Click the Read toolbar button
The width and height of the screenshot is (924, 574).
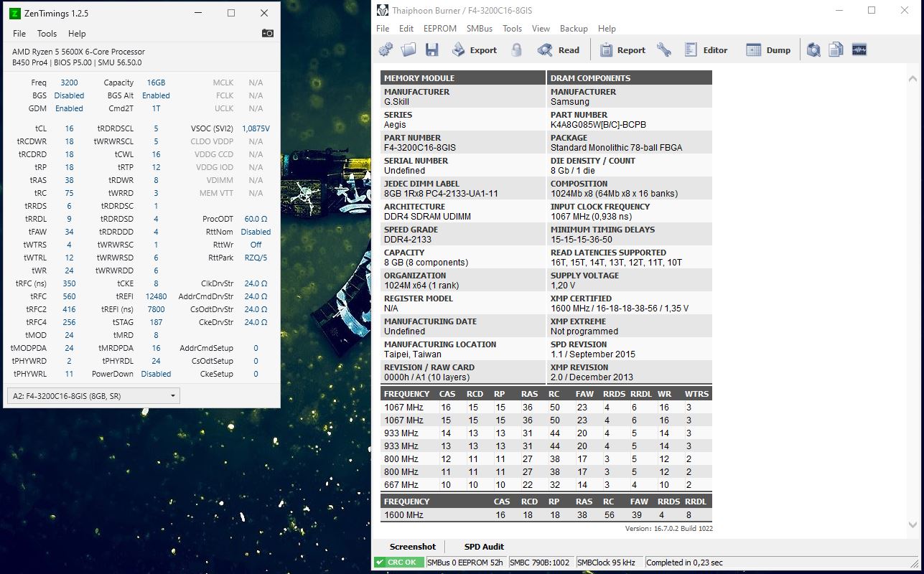click(559, 50)
